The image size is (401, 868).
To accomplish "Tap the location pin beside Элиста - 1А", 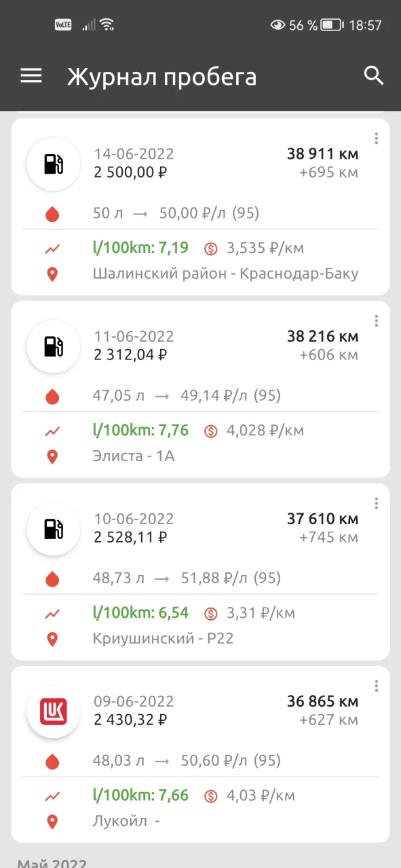I will tap(52, 456).
